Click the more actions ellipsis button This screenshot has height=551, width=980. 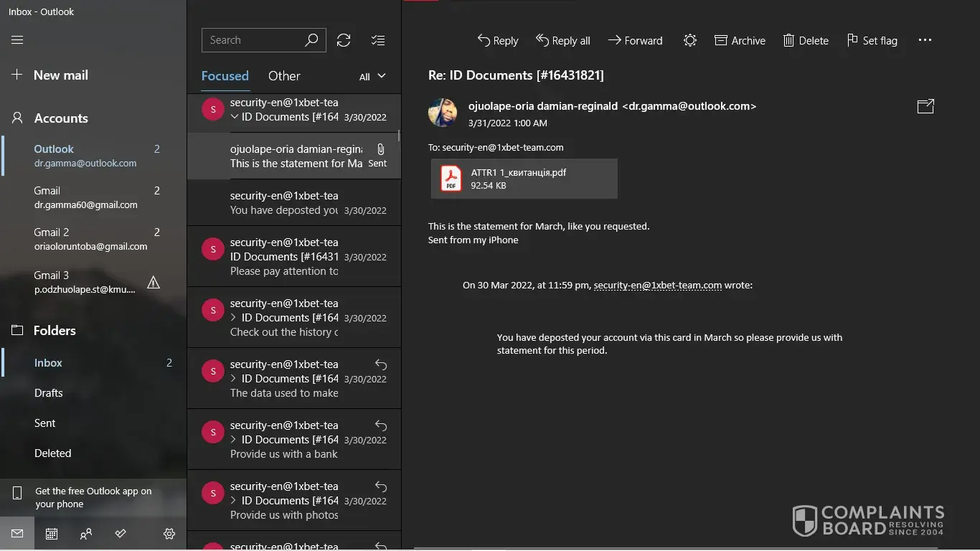925,41
